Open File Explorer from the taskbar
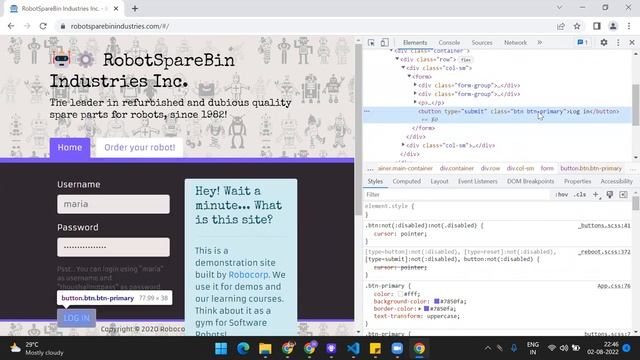 (x=265, y=349)
